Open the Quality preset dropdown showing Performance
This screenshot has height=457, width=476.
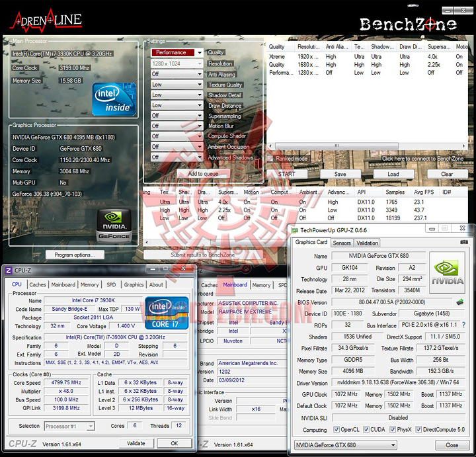(x=177, y=52)
